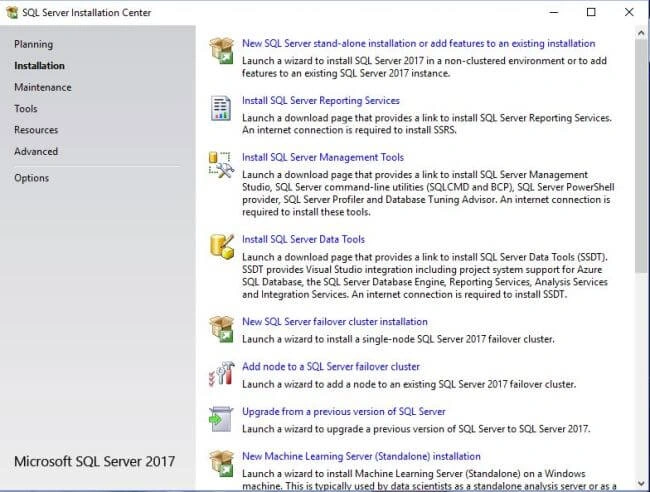This screenshot has width=650, height=492.
Task: Open Install SQL Server Management Tools link
Action: point(323,158)
